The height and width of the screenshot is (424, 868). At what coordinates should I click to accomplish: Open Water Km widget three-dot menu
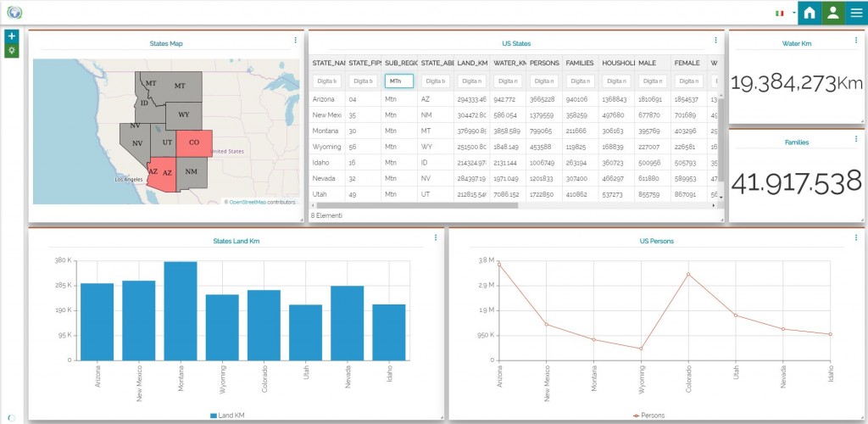[856, 40]
